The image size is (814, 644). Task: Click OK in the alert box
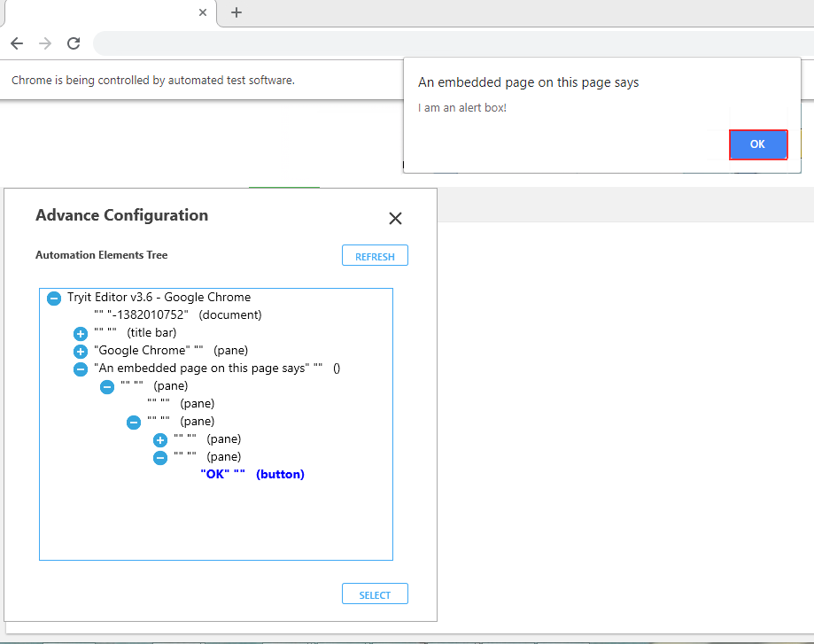click(x=757, y=144)
